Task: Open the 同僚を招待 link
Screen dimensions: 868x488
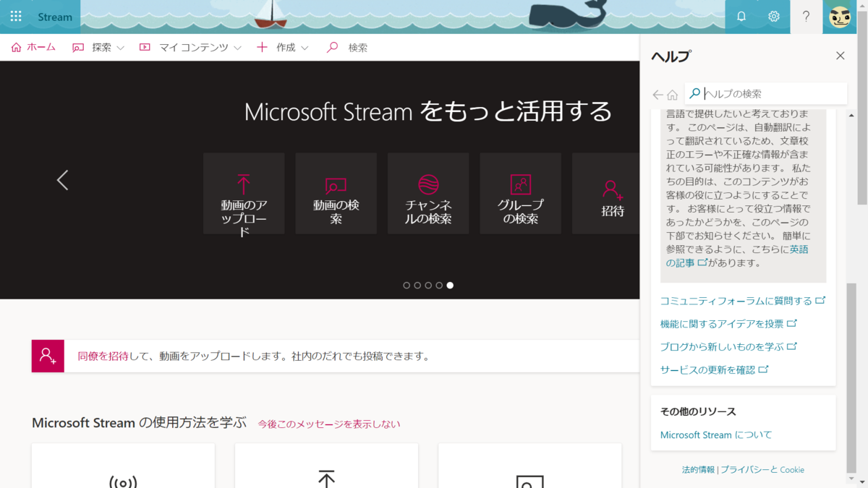Action: coord(103,356)
